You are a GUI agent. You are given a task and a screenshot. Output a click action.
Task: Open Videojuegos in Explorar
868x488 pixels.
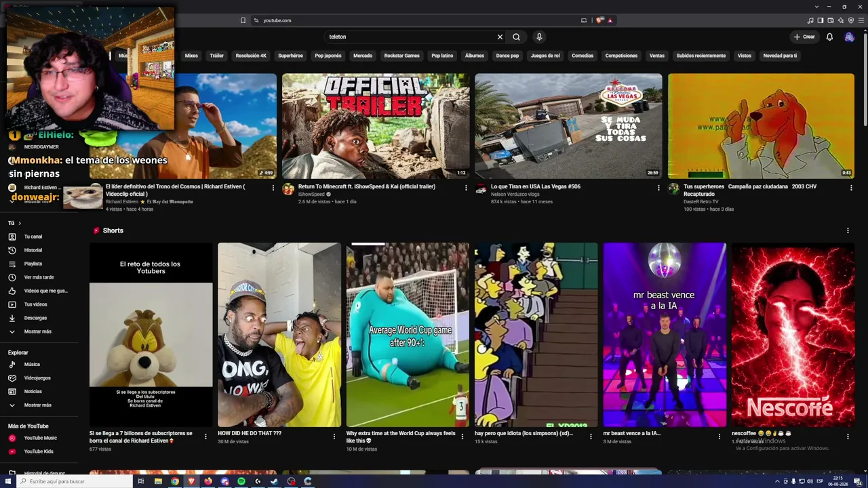point(39,378)
